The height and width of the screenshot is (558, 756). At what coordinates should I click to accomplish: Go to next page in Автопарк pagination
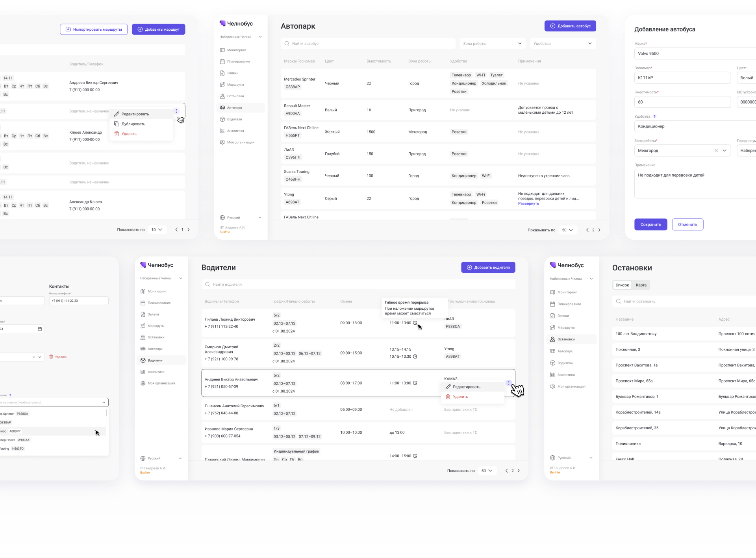[x=600, y=230]
